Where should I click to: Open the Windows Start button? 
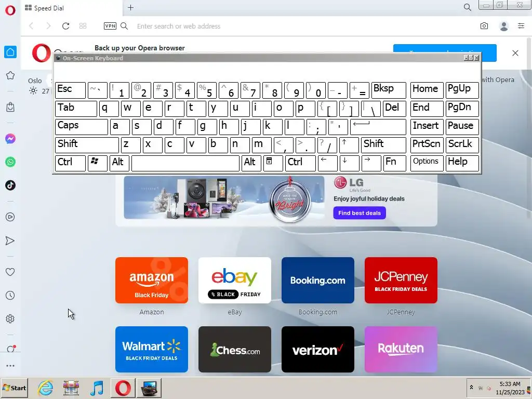pyautogui.click(x=14, y=388)
